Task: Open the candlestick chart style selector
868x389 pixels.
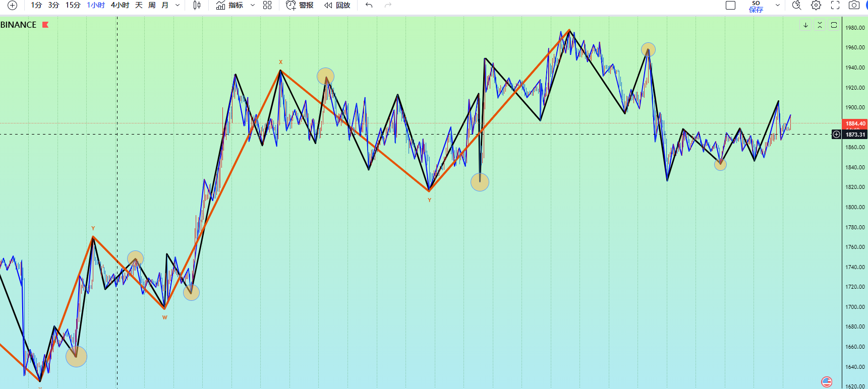Action: point(197,6)
